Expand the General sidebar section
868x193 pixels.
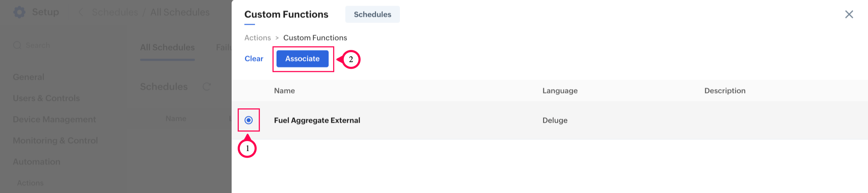28,77
